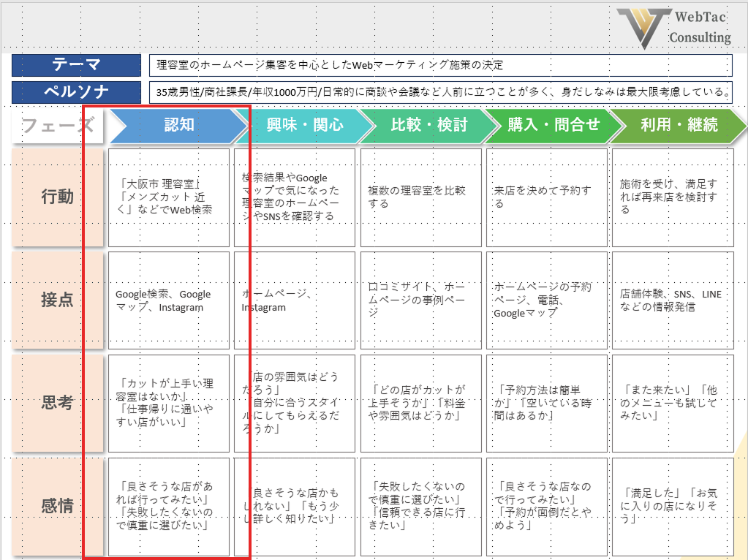
Task: Click the 感情 row header
Action: point(57,505)
